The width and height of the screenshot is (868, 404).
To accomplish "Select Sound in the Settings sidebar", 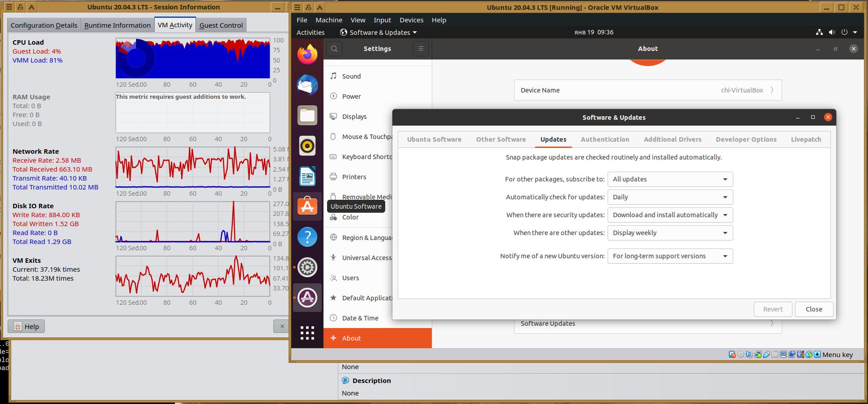I will pyautogui.click(x=378, y=76).
